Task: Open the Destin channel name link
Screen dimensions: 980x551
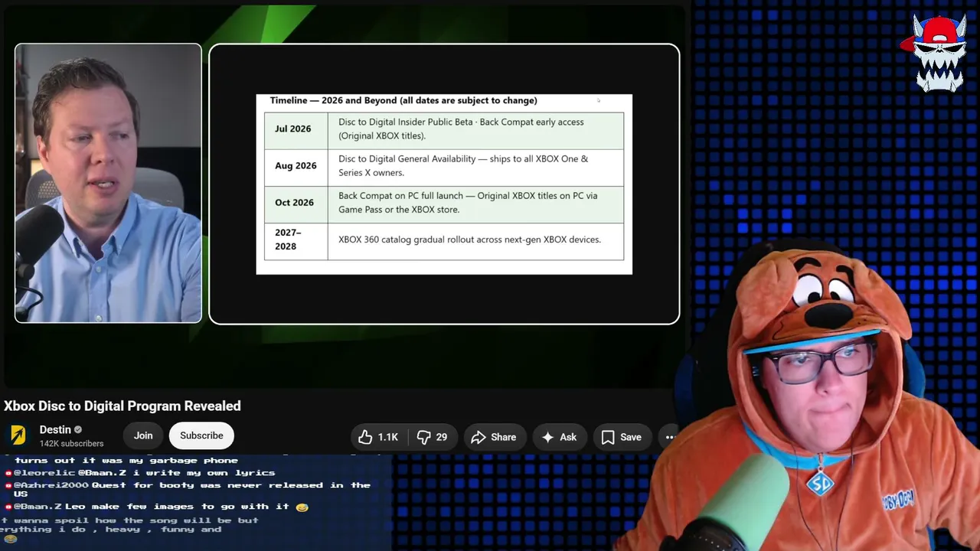Action: click(55, 430)
